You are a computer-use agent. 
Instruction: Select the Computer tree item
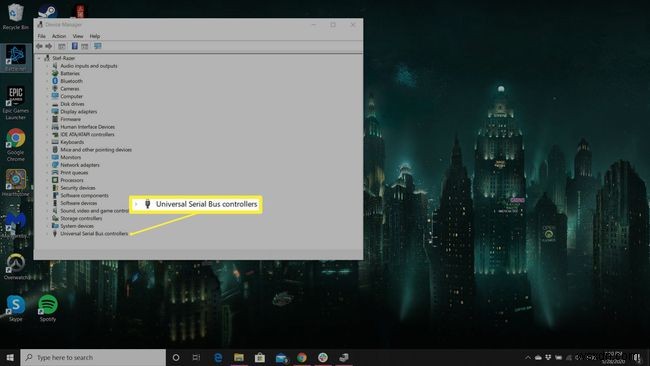click(x=71, y=96)
